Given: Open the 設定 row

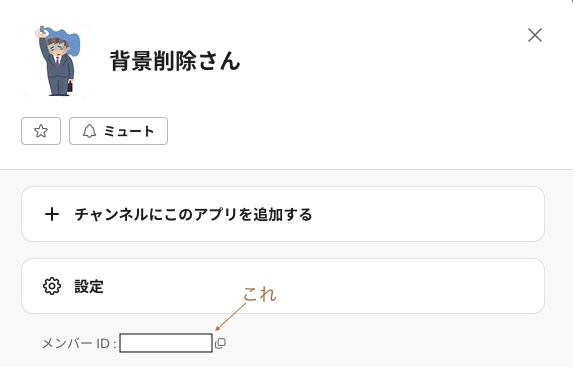Looking at the screenshot, I should (283, 286).
